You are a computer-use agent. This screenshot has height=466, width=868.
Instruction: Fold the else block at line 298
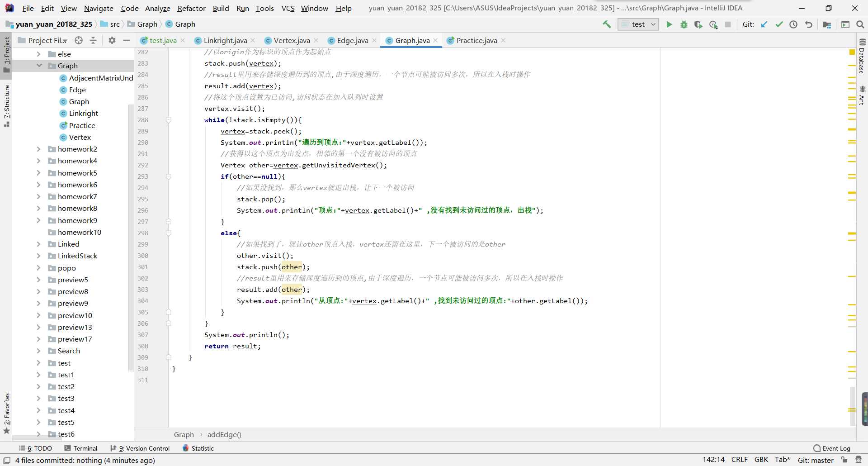[x=169, y=233]
